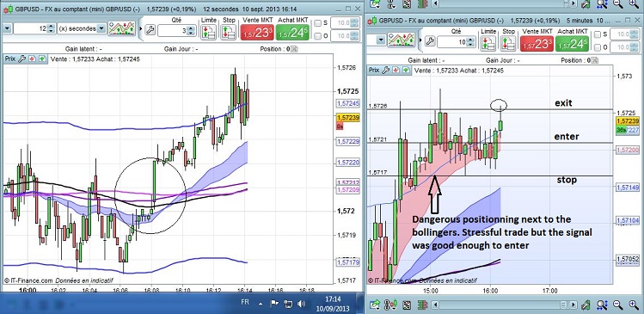644x314 pixels.
Task: Click the 1,57149 price label in the 5 minutes chart
Action: point(628,188)
